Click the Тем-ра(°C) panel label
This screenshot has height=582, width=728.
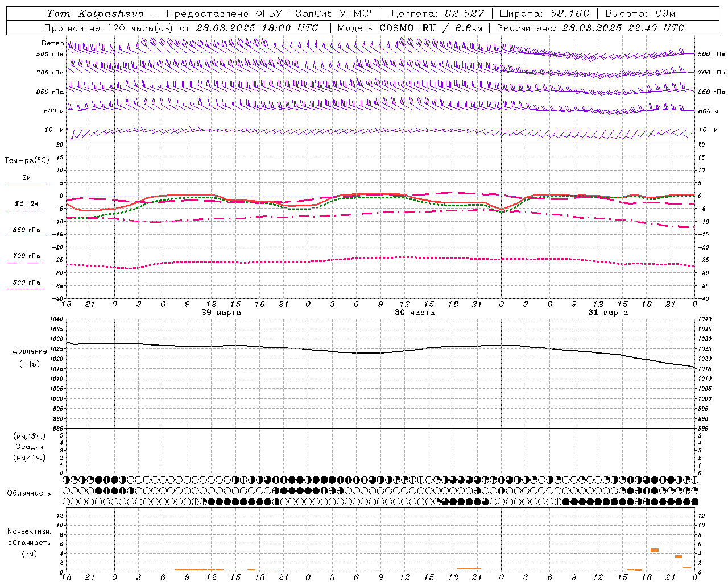point(27,160)
